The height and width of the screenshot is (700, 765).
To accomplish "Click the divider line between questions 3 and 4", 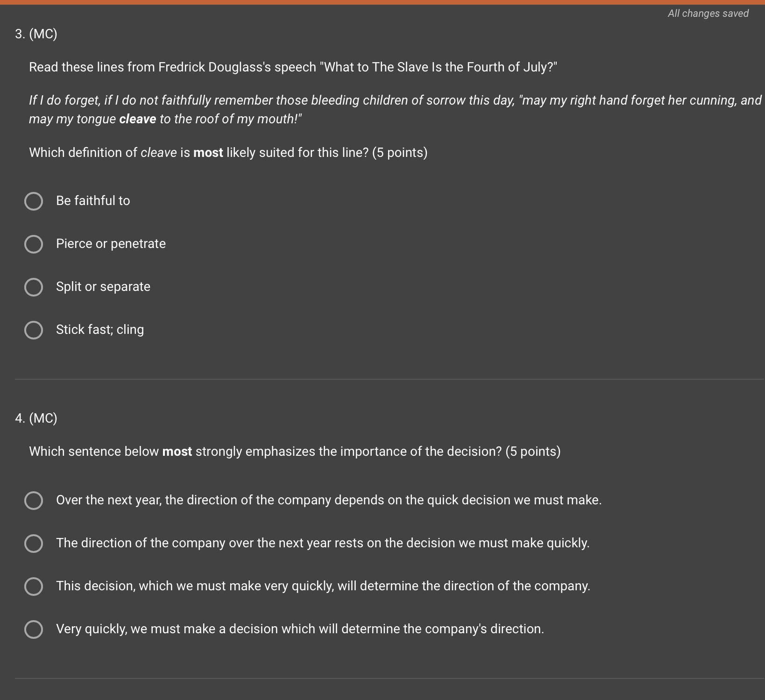I will (382, 379).
